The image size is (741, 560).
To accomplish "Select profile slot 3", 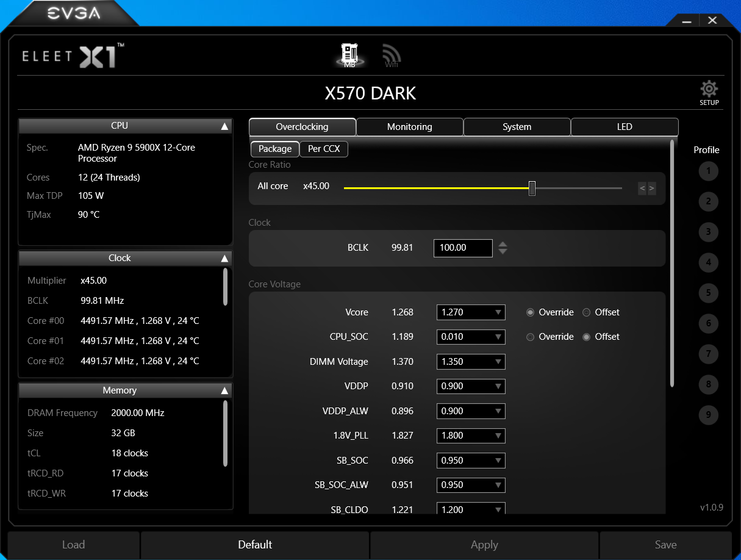I will [x=708, y=232].
